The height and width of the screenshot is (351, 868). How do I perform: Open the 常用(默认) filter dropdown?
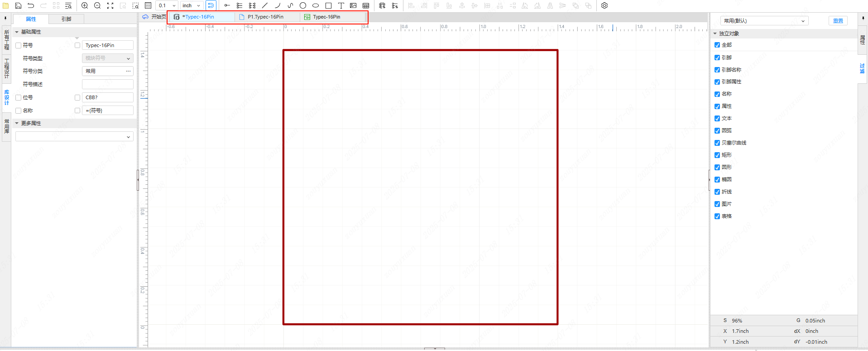point(764,21)
